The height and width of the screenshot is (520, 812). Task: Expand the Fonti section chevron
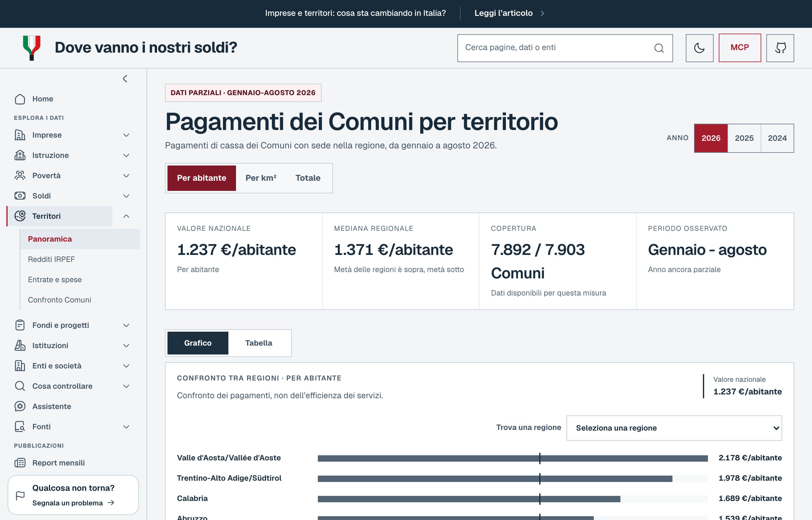point(126,427)
